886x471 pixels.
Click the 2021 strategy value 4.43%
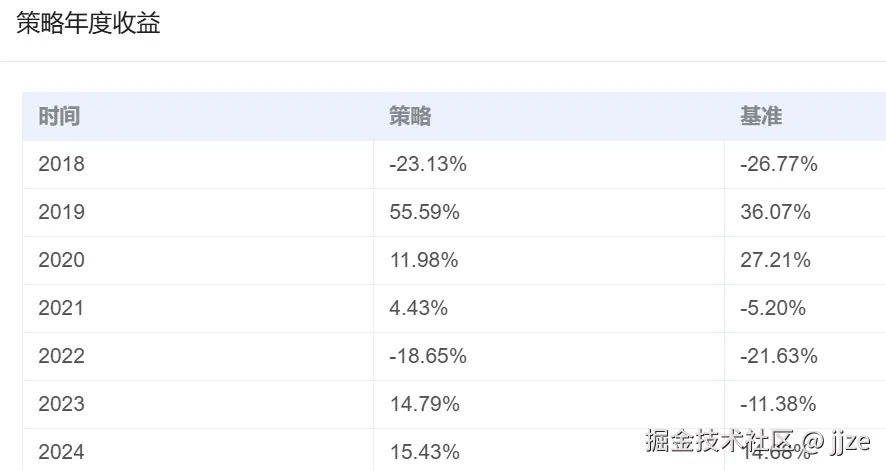[419, 308]
